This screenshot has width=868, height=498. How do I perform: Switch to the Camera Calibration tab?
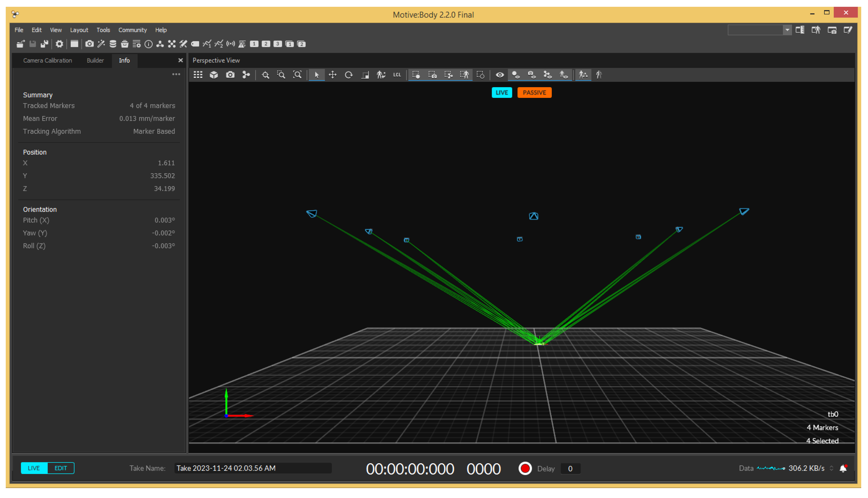[48, 61]
